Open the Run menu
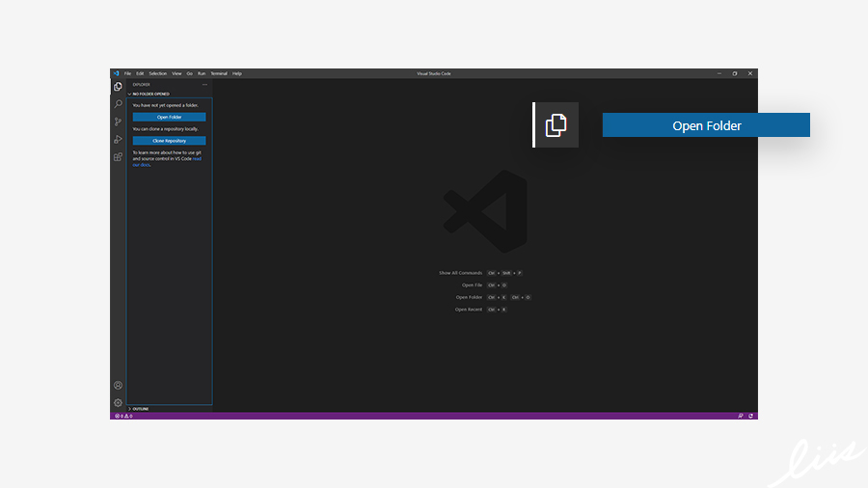The width and height of the screenshot is (868, 488). click(202, 73)
